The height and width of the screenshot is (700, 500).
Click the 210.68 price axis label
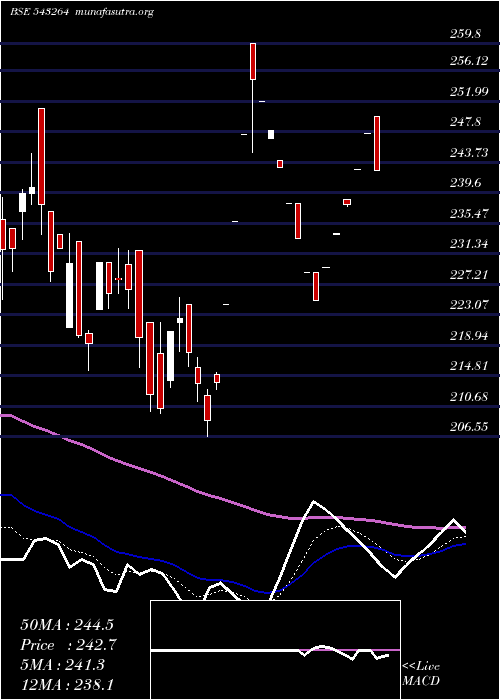[x=469, y=397]
